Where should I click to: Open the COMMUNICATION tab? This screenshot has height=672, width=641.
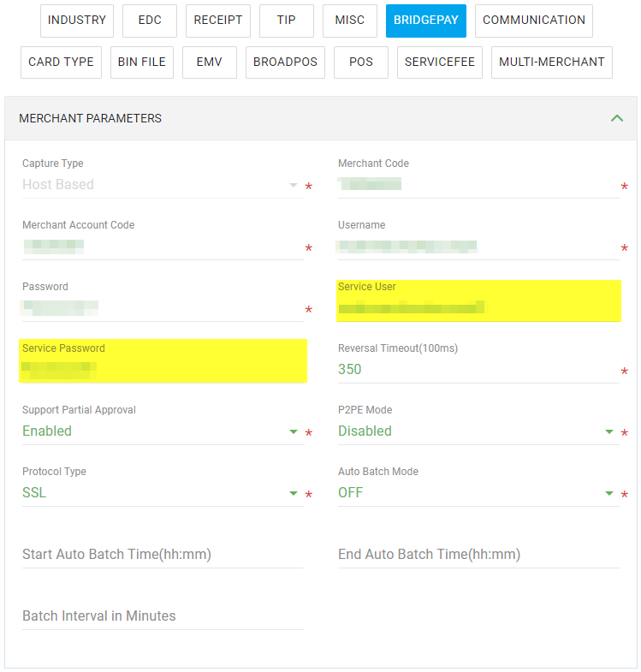534,21
